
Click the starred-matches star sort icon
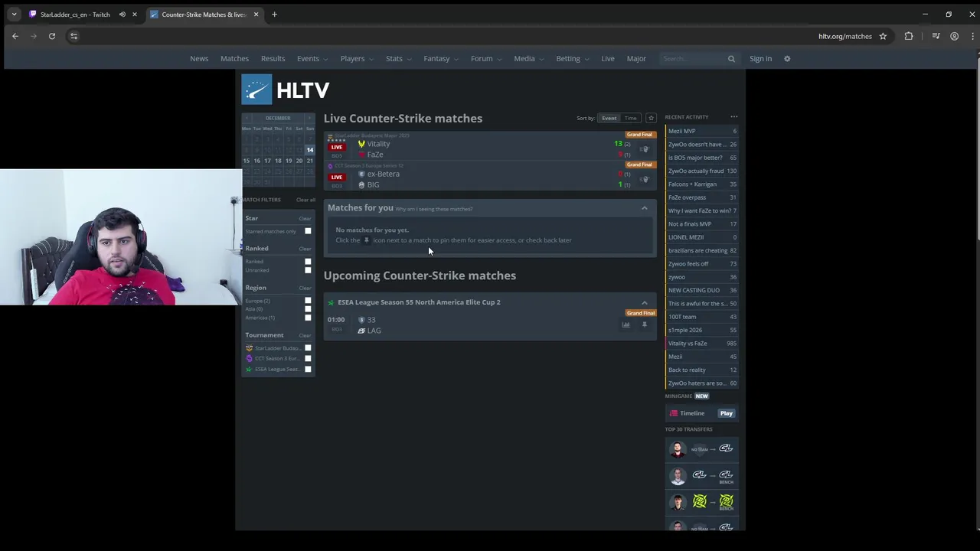[651, 118]
